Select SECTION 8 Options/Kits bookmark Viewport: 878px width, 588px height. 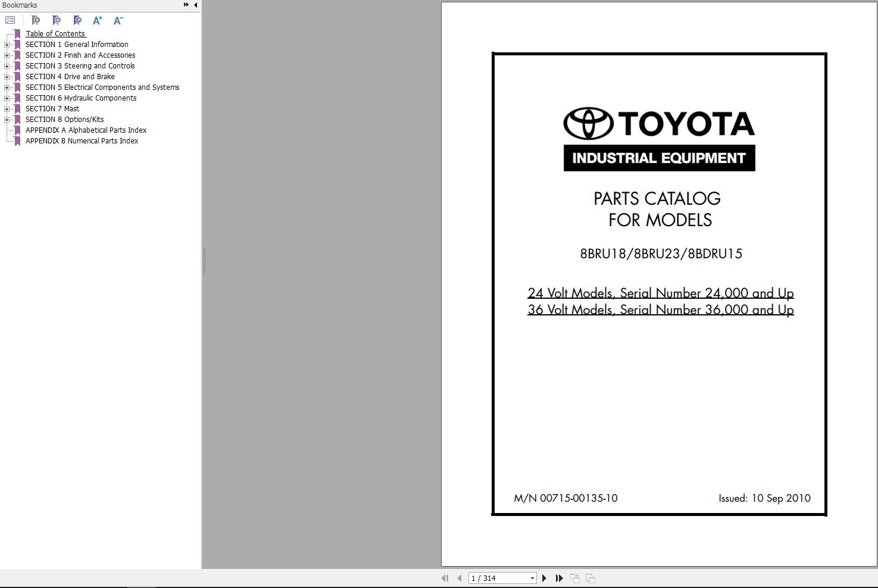click(65, 120)
